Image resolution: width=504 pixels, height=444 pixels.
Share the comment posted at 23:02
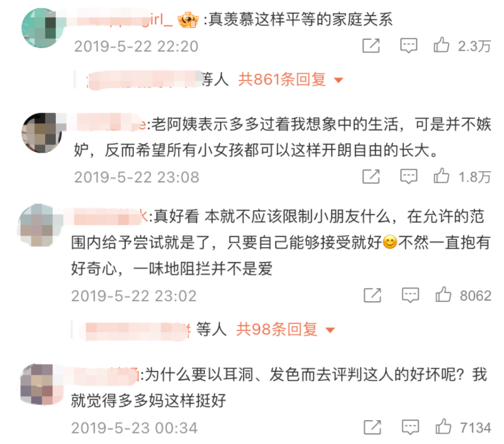372,295
